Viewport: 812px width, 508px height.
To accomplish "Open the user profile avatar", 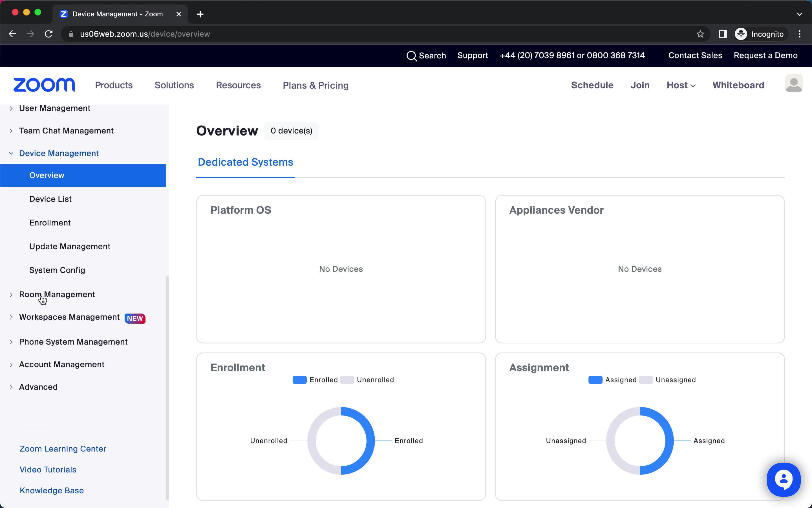I will point(794,83).
